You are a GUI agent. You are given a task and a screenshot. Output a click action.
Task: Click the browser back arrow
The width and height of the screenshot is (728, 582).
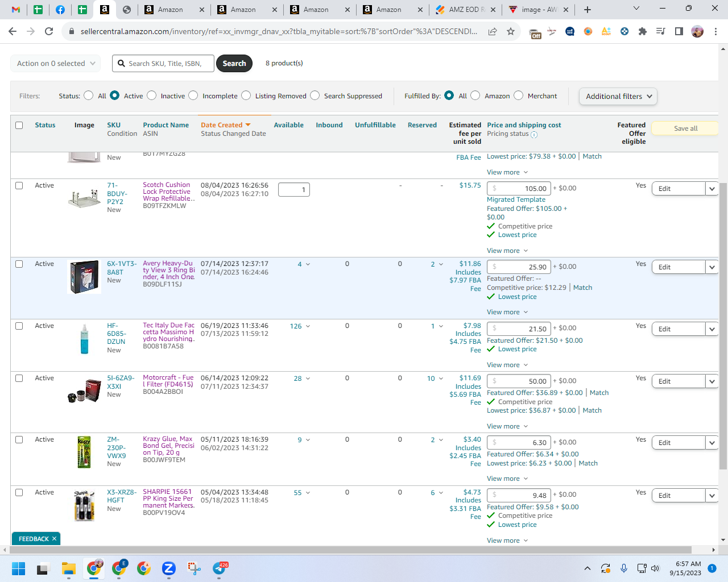tap(13, 31)
